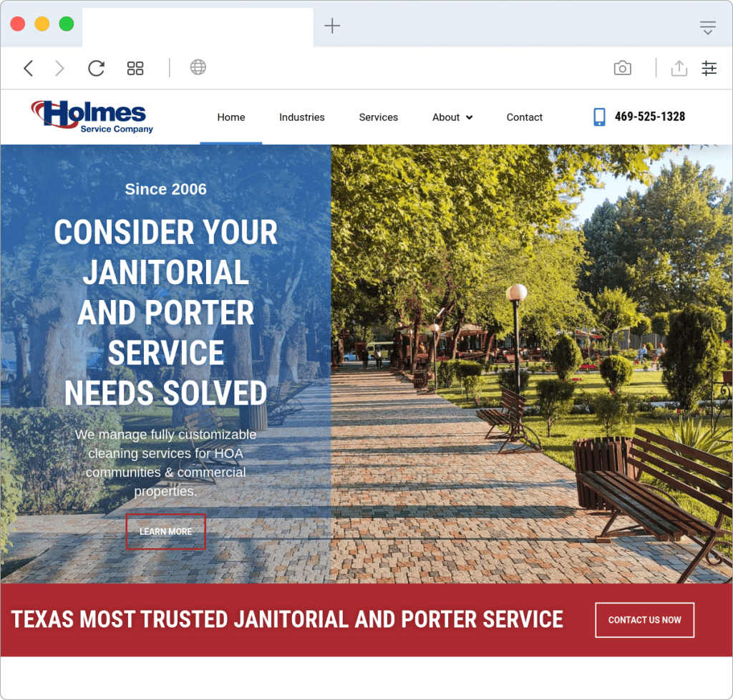The width and height of the screenshot is (733, 700).
Task: Click the Contact Us Now button
Action: pos(644,620)
